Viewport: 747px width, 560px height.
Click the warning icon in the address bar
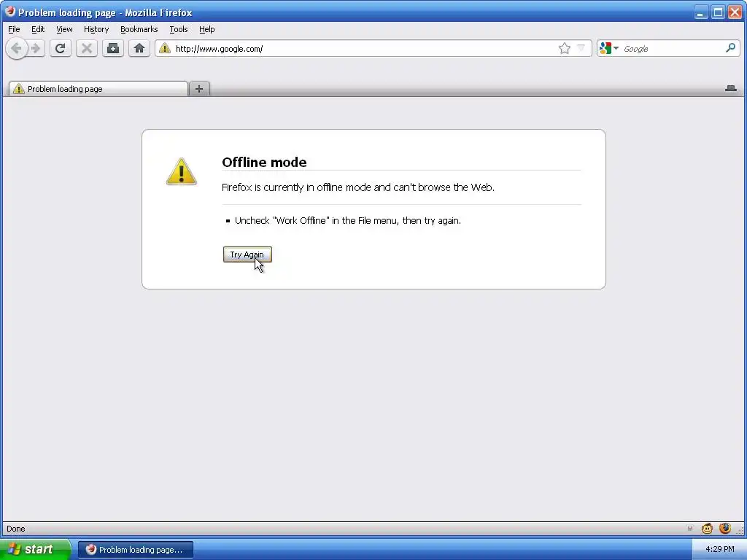click(165, 48)
